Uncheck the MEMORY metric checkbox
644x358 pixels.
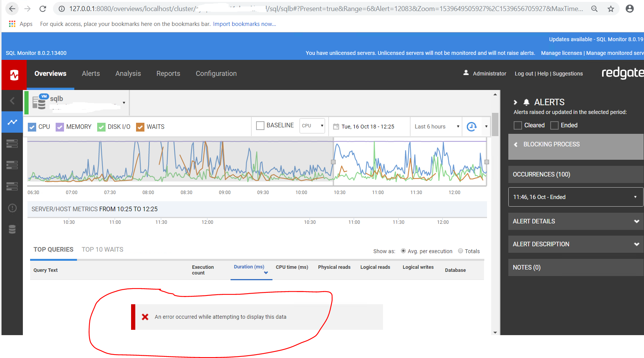pos(60,127)
